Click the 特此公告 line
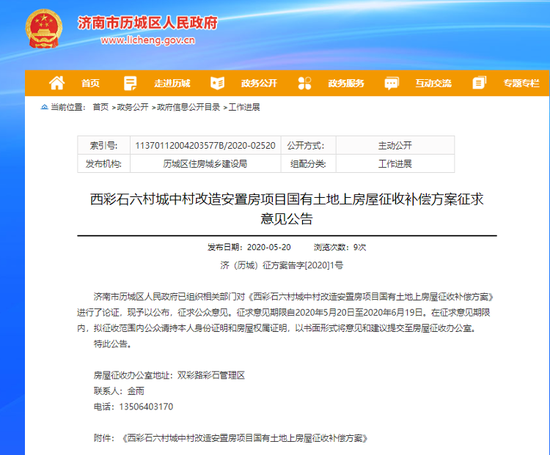 (113, 344)
